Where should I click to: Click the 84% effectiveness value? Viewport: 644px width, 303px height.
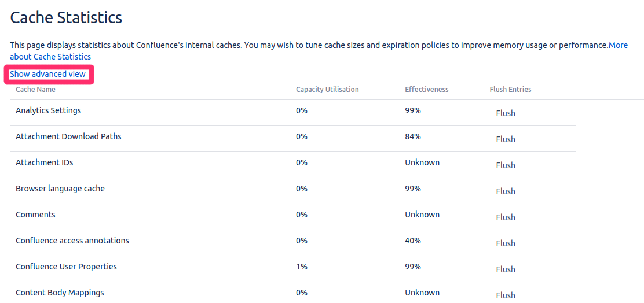pyautogui.click(x=412, y=136)
